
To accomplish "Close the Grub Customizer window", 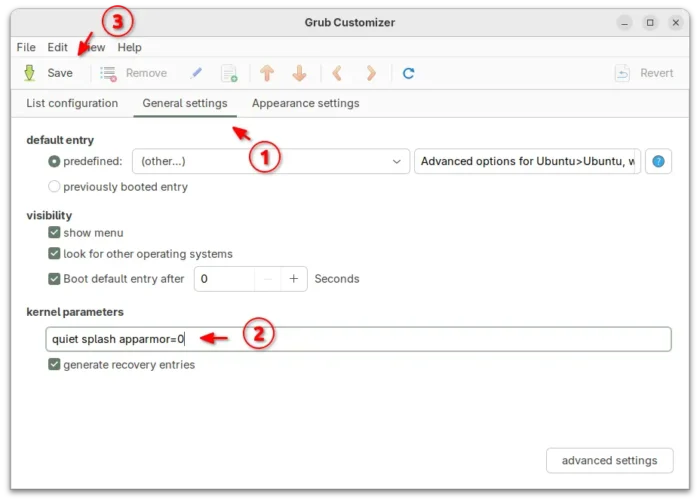I will pyautogui.click(x=675, y=23).
